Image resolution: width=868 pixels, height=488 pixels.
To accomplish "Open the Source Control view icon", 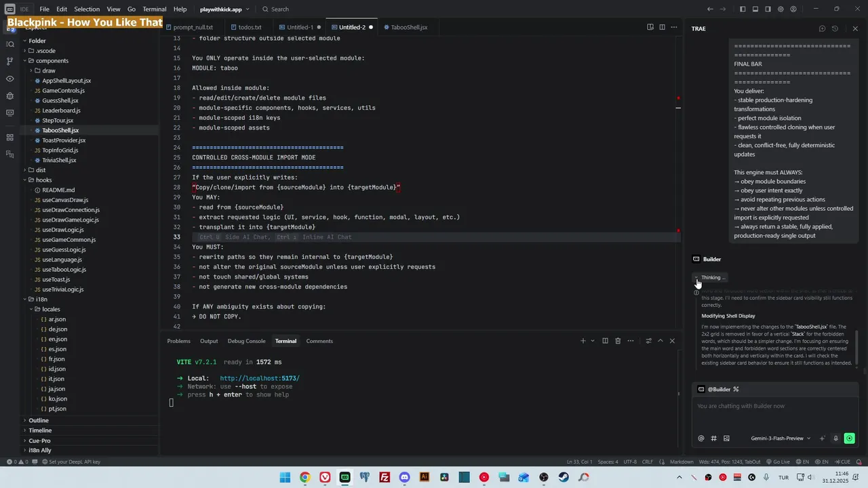I will pos(9,61).
